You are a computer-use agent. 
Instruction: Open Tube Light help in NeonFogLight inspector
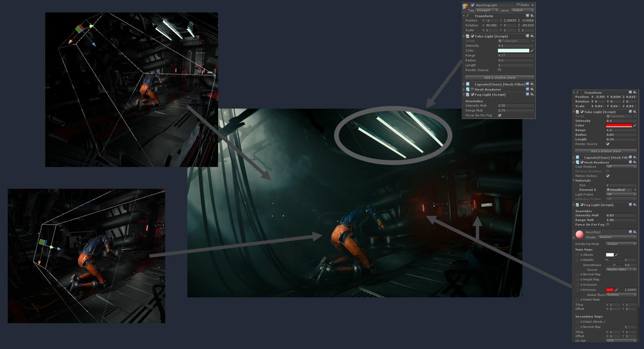point(527,36)
